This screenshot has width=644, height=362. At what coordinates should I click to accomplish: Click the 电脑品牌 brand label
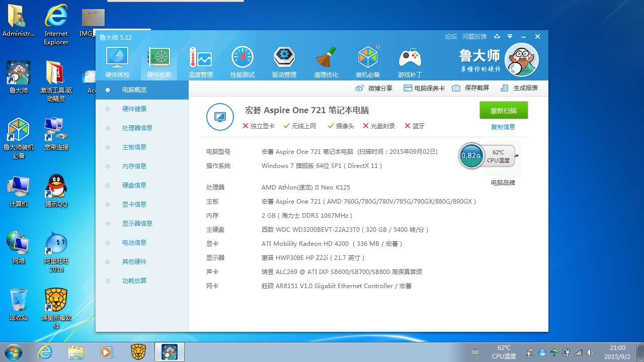(503, 183)
